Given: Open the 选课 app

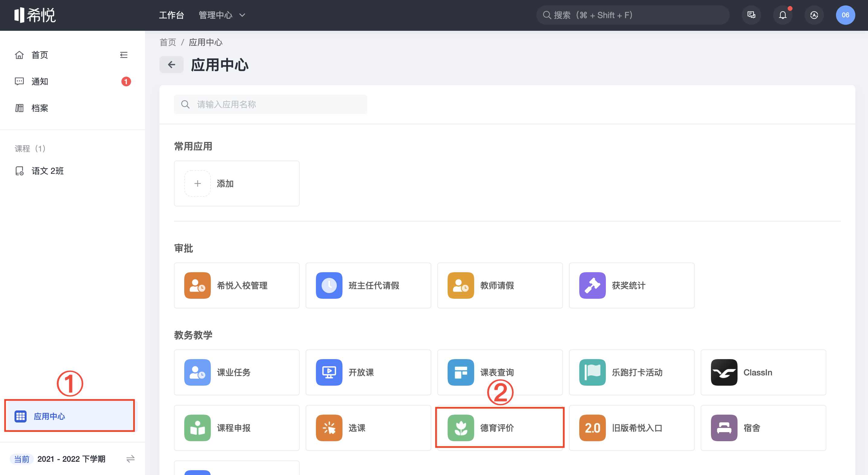Looking at the screenshot, I should [x=368, y=428].
